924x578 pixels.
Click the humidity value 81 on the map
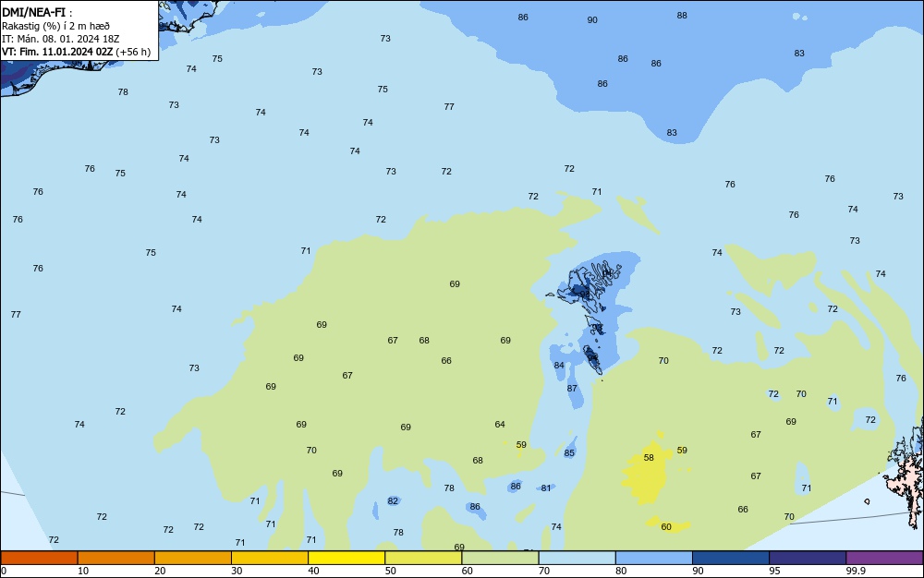pyautogui.click(x=546, y=488)
